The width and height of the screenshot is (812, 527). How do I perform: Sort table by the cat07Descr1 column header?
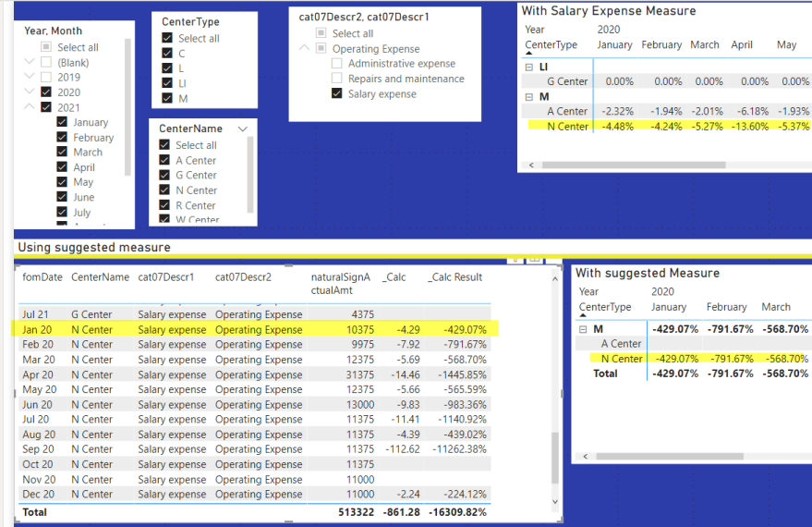point(165,277)
